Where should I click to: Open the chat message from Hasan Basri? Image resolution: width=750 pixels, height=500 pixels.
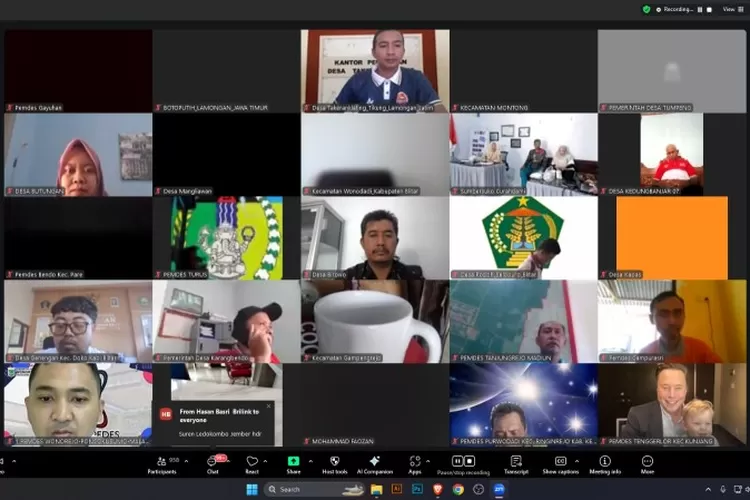[x=215, y=423]
